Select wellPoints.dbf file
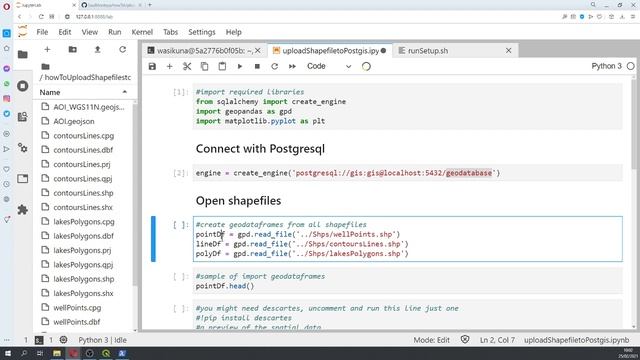The image size is (640, 360). coord(84,322)
